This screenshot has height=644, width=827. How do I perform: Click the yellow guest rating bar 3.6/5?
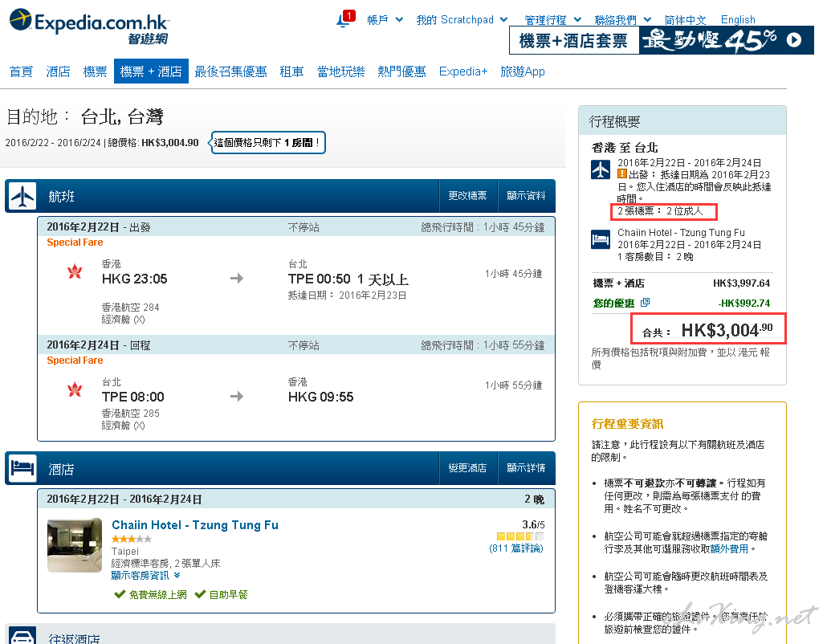click(520, 536)
